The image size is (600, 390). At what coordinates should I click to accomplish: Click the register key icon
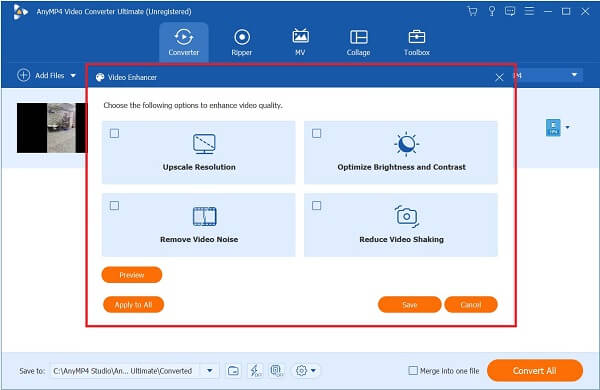[x=492, y=11]
